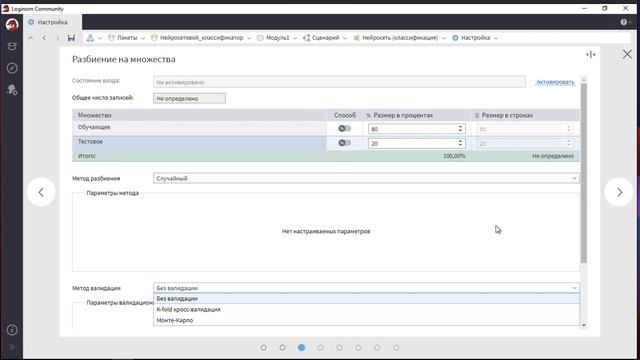
Task: Open Настройка breadcrumb item
Action: (476, 38)
